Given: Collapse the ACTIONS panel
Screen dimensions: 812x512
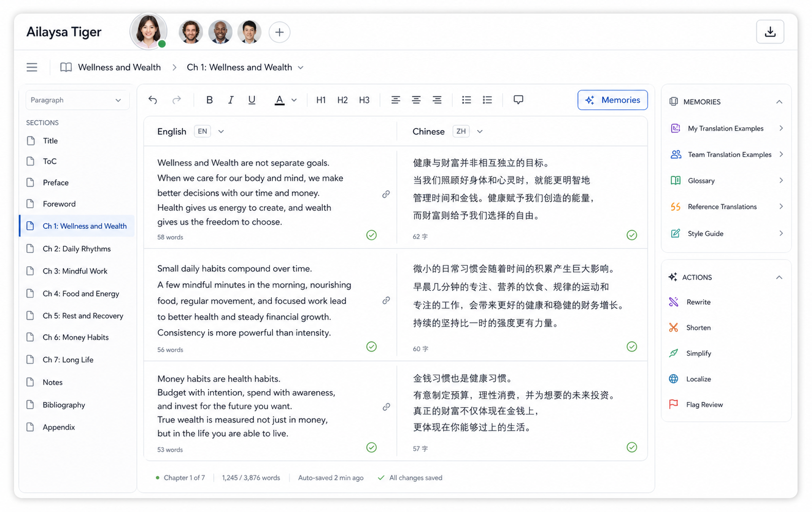Looking at the screenshot, I should pos(779,277).
